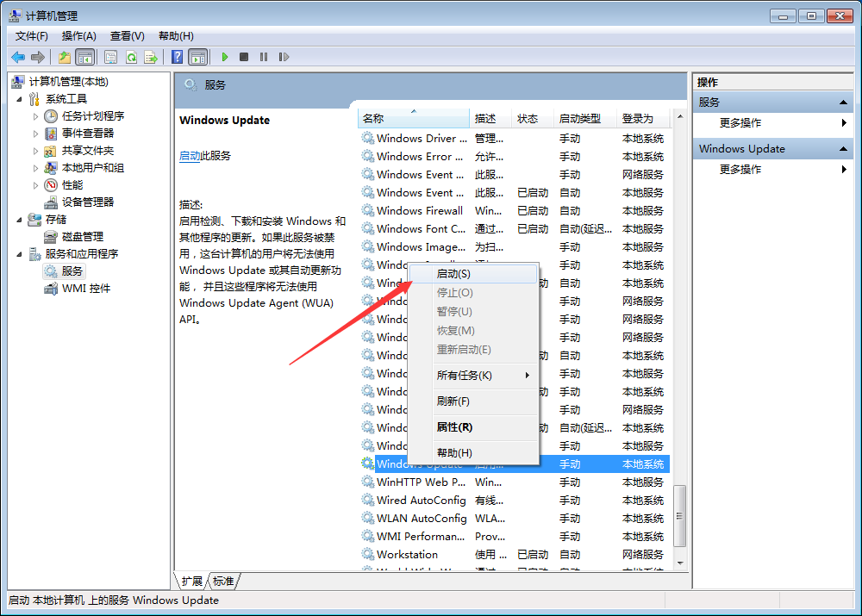Sort by the 启动类型 column header
862x616 pixels.
(x=585, y=119)
